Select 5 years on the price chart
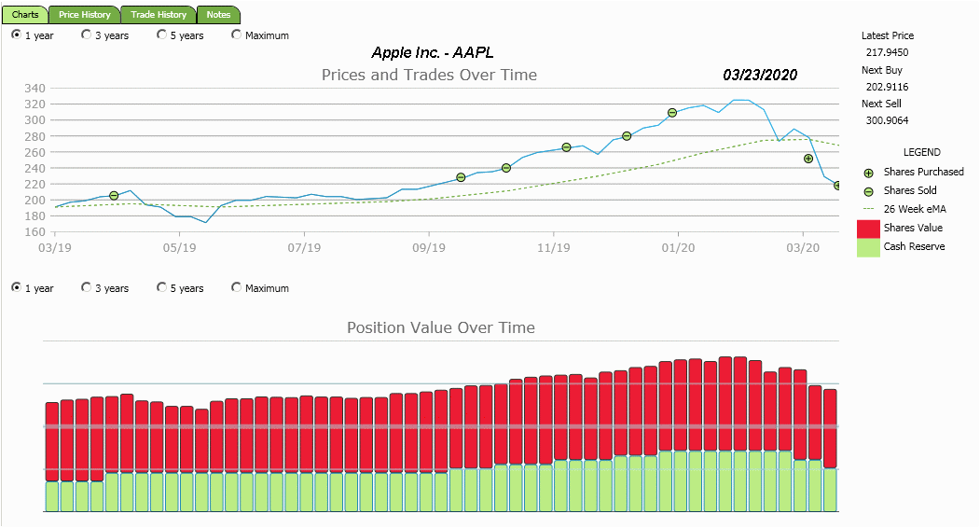980x528 pixels. click(x=162, y=35)
